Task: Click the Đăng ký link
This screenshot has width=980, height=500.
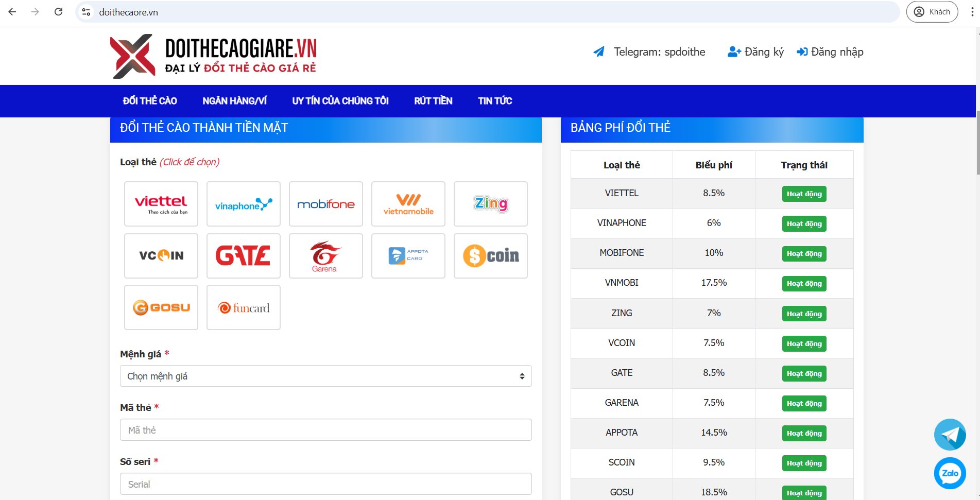Action: tap(755, 52)
